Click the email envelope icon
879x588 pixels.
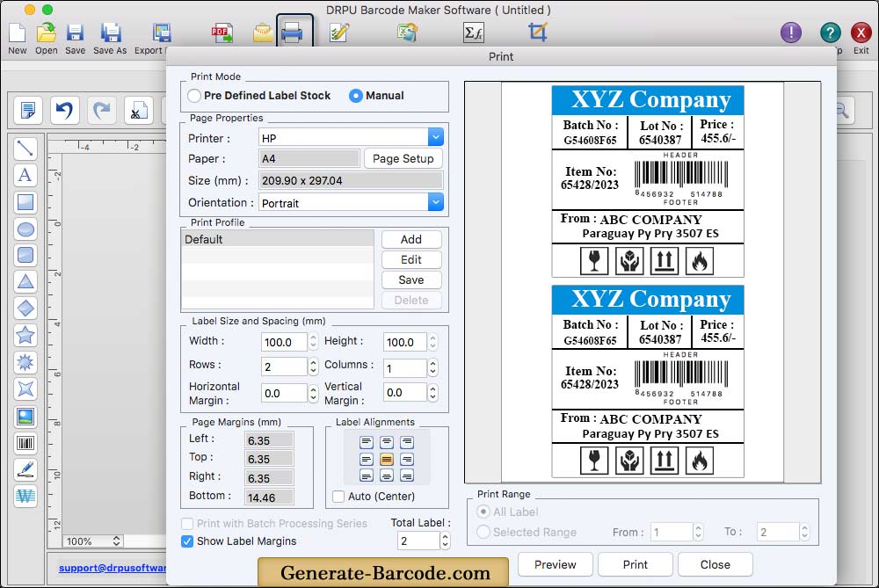click(x=262, y=33)
